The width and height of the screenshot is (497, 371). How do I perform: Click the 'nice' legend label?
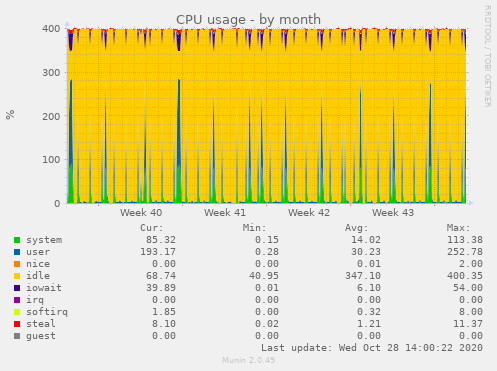(x=38, y=264)
